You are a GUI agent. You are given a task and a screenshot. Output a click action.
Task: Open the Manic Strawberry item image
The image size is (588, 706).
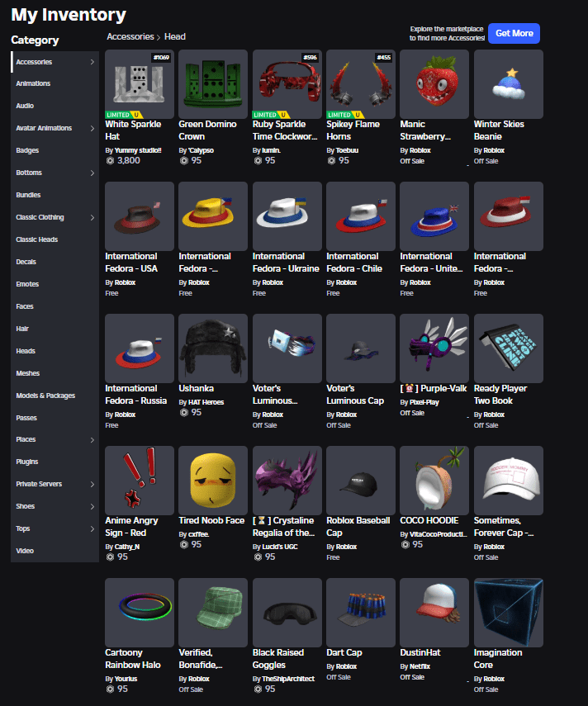[x=434, y=84]
